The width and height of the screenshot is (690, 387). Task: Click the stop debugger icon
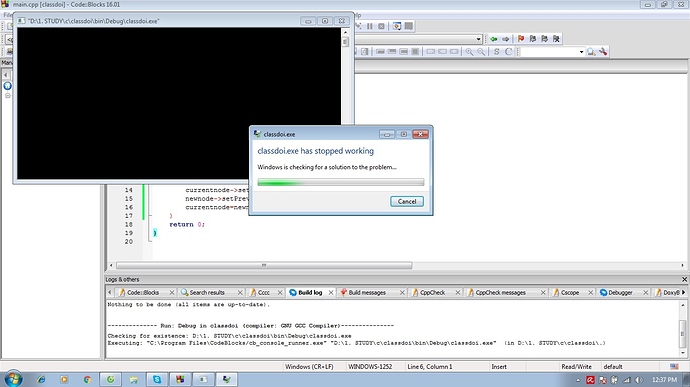382,26
